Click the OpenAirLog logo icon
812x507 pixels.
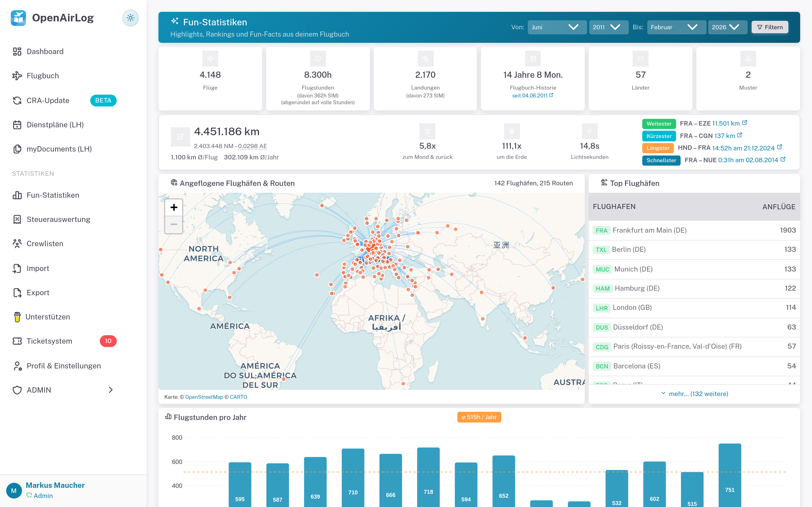(x=18, y=18)
